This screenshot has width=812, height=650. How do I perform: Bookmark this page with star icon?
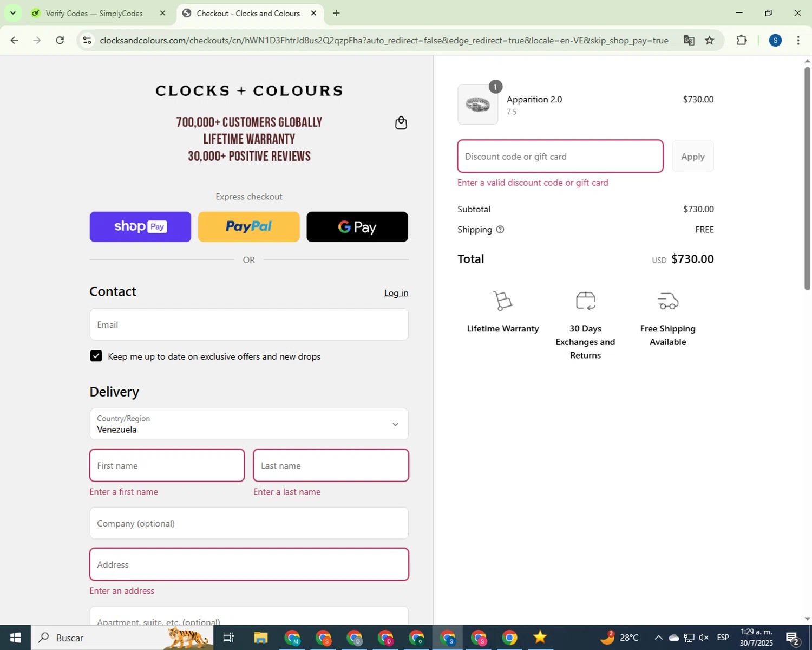click(709, 40)
